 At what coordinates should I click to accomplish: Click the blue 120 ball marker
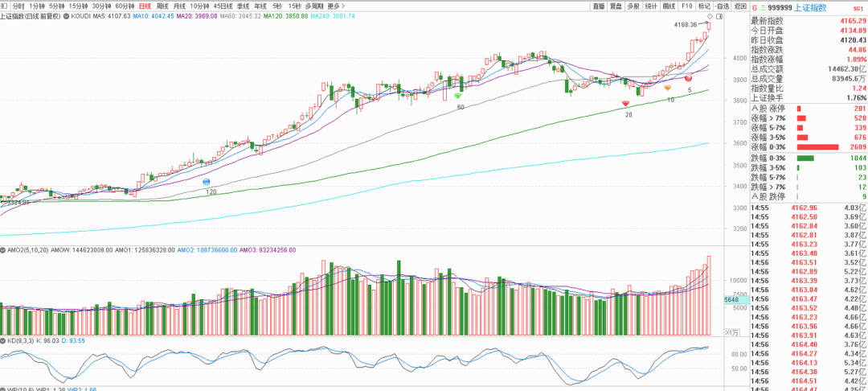pos(207,182)
